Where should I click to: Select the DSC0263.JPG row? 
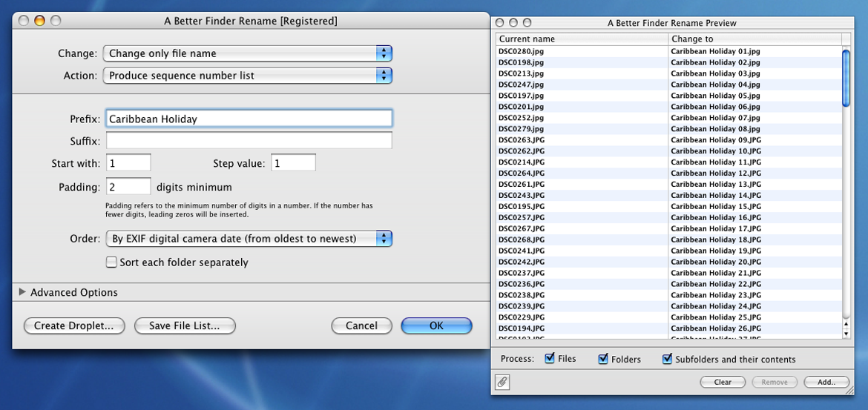668,140
